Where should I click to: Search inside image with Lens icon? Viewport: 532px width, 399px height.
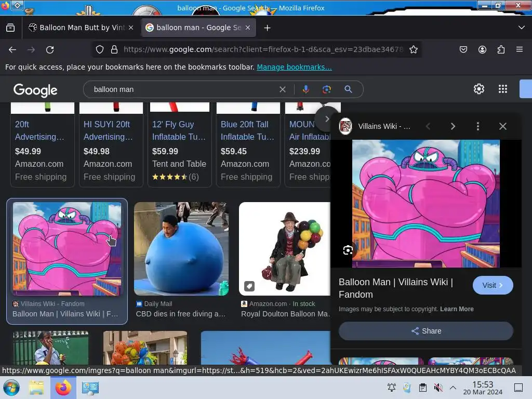(348, 250)
